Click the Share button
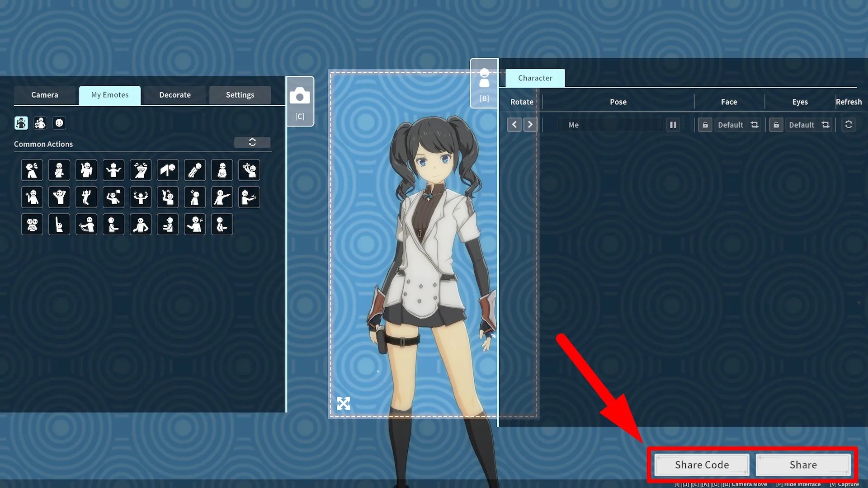Viewport: 868px width, 488px height. 803,465
